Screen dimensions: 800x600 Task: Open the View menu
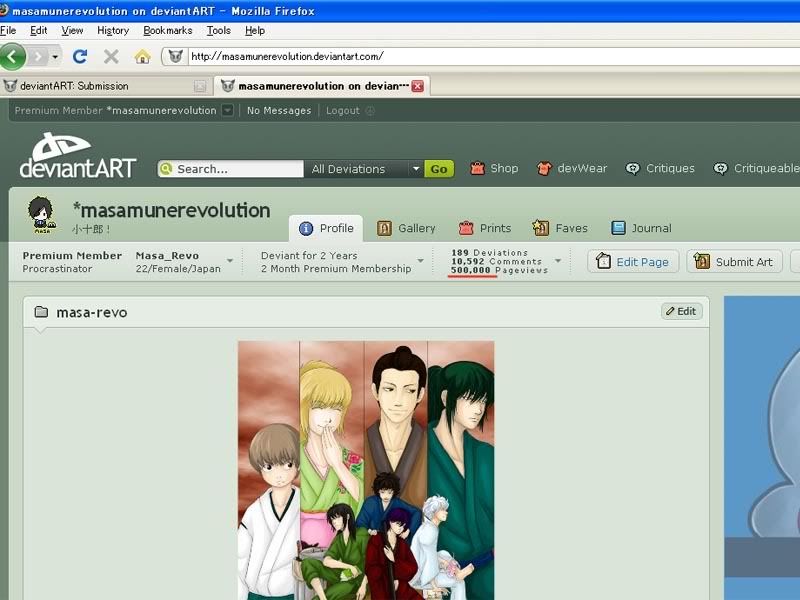click(72, 31)
